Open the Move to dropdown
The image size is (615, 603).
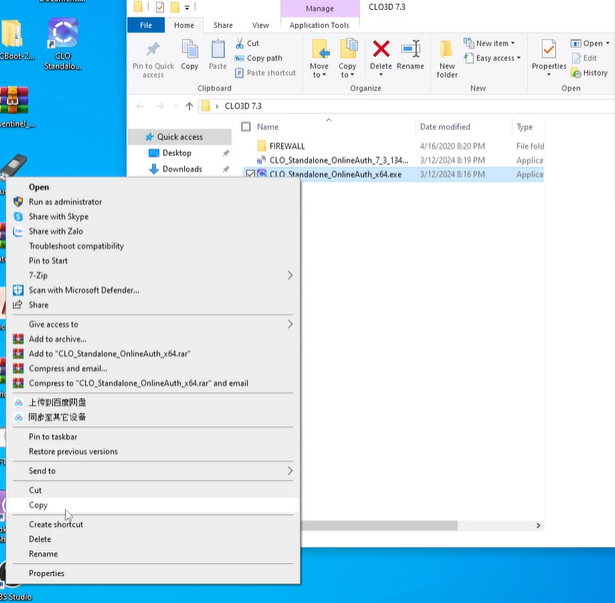pyautogui.click(x=319, y=75)
